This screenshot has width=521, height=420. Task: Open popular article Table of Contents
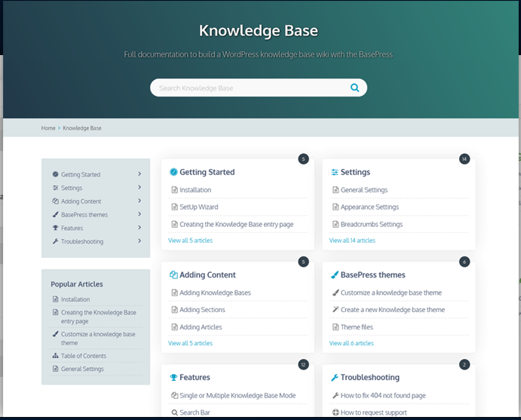(x=84, y=356)
